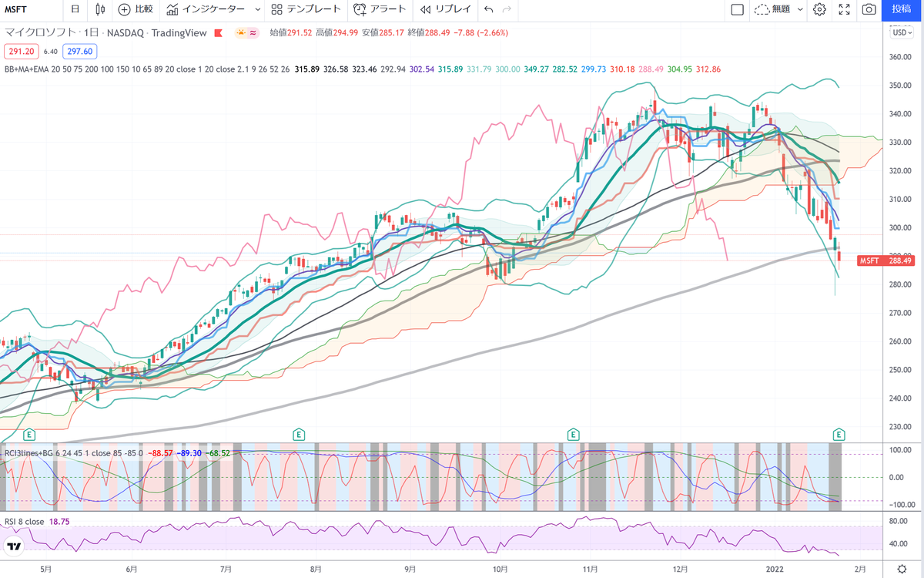
Task: Click the 12月 label on time axis
Action: (x=680, y=569)
